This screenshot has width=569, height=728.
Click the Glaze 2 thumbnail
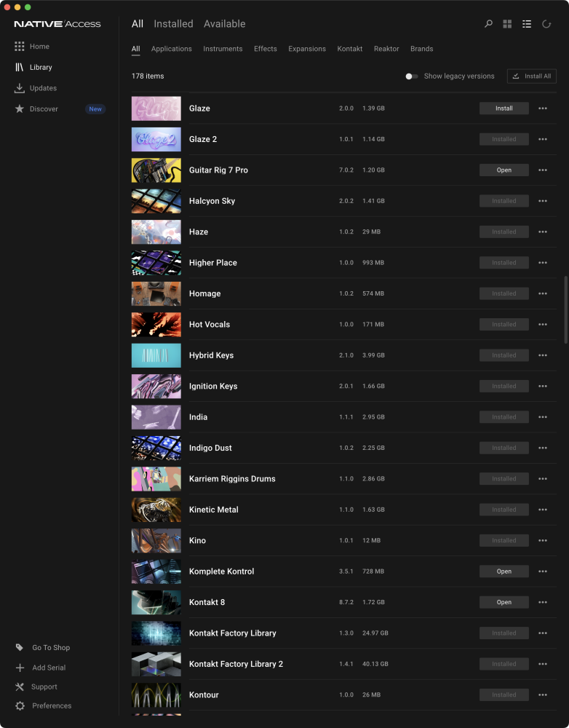click(x=156, y=139)
